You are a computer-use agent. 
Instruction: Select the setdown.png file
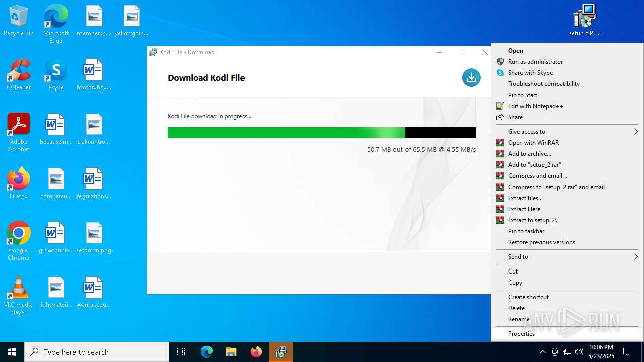pyautogui.click(x=94, y=238)
